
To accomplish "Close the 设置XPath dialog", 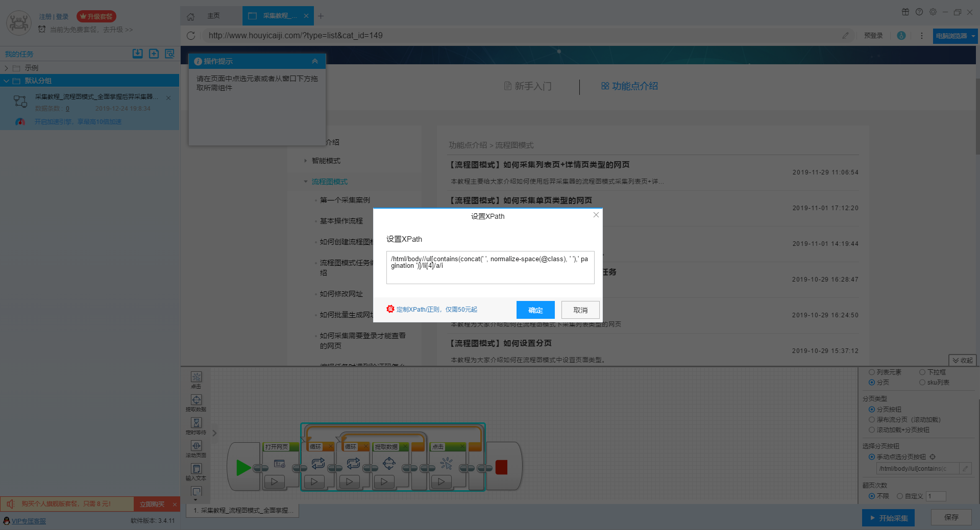I will tap(596, 215).
